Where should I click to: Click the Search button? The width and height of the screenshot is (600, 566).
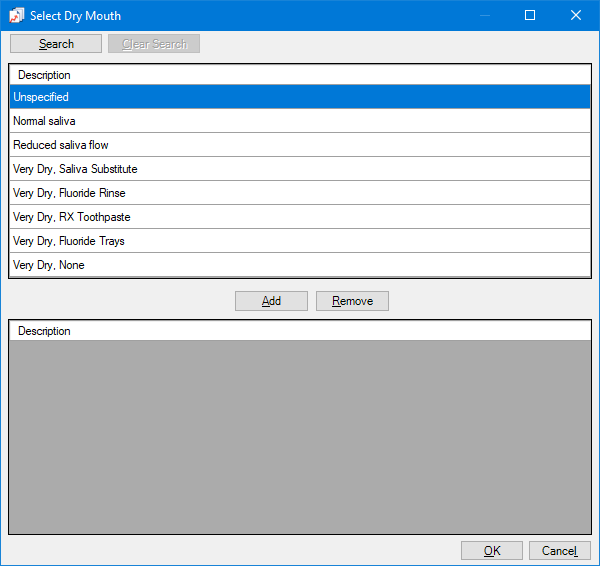tap(56, 44)
